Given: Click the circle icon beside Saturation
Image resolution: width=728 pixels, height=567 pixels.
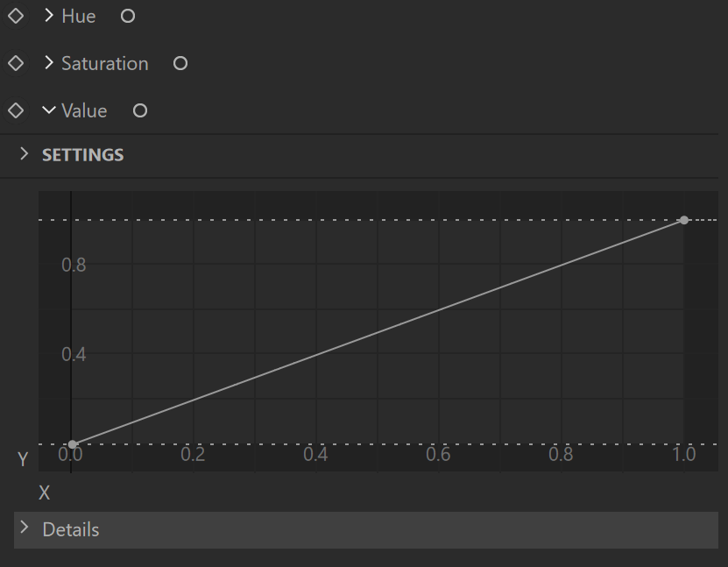Looking at the screenshot, I should click(x=180, y=63).
